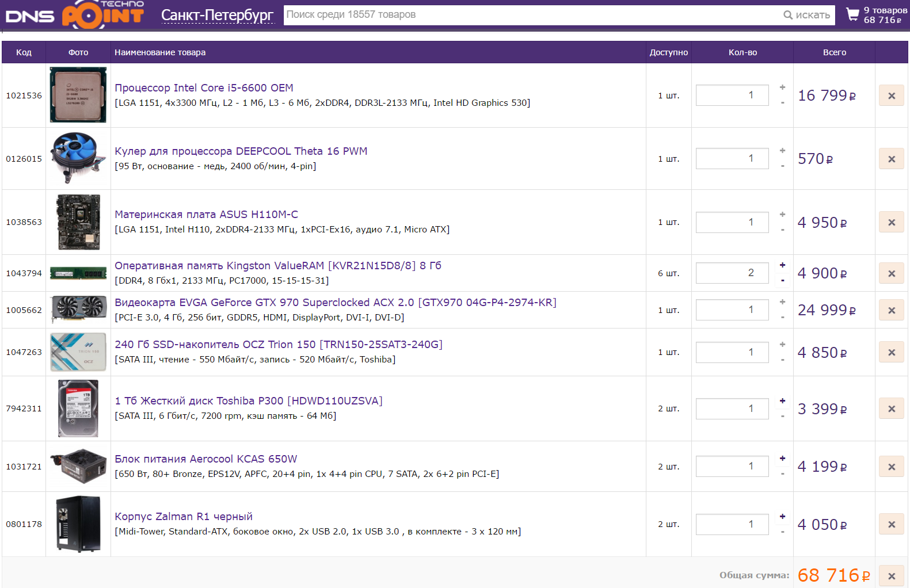The height and width of the screenshot is (588, 910).
Task: Decrease quantity of Intel Core i5-6600
Action: point(782,103)
